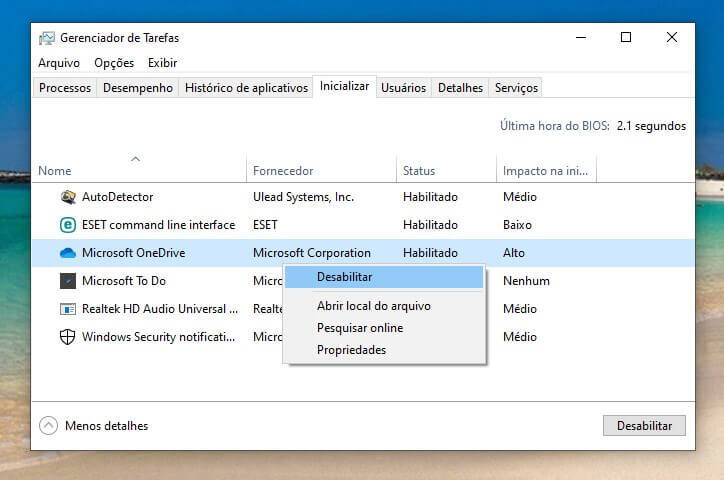Click Habilitado status in OneDrive row
This screenshot has width=724, height=480.
tap(430, 253)
